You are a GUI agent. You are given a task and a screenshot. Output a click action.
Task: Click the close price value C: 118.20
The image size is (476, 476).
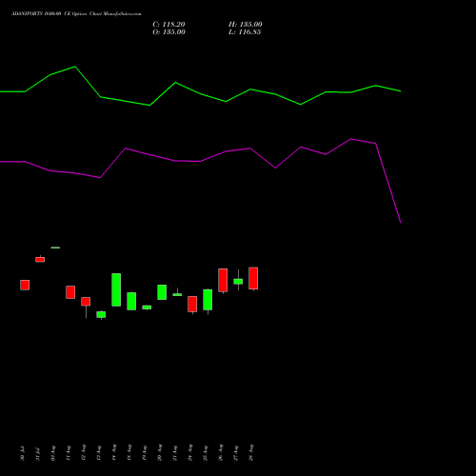(169, 25)
